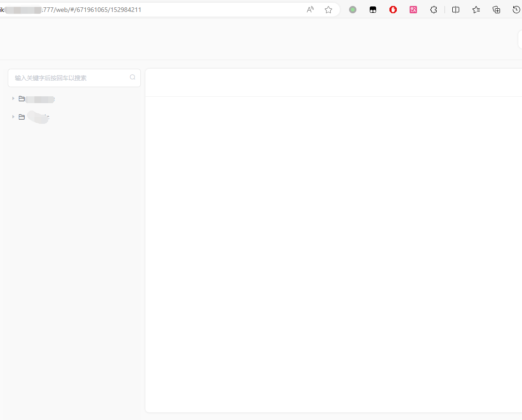
Task: Activate Split Screen view icon
Action: point(455,10)
